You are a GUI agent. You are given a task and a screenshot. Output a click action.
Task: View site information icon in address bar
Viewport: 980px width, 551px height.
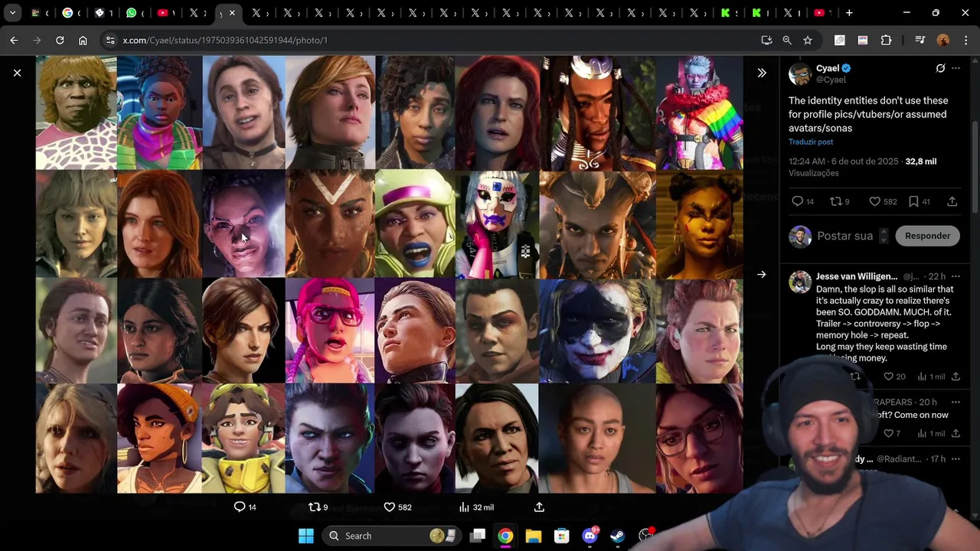pyautogui.click(x=110, y=40)
